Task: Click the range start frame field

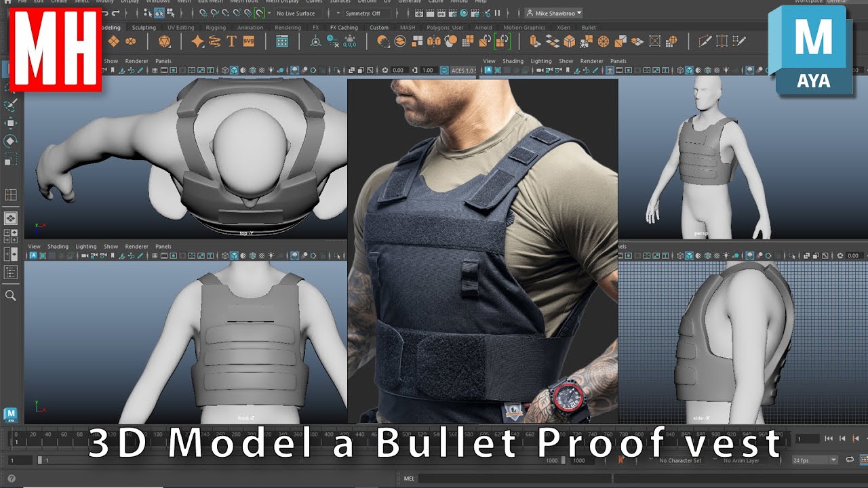Action: [19, 460]
